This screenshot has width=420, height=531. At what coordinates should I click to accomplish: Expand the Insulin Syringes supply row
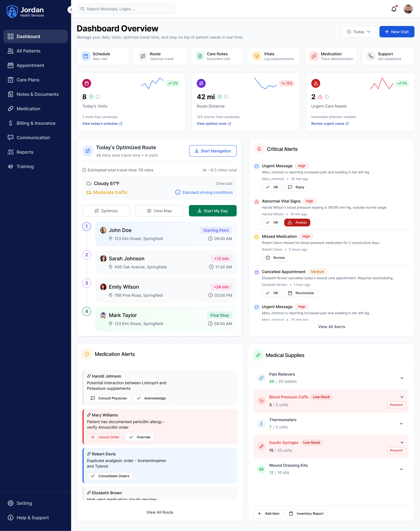click(x=402, y=442)
